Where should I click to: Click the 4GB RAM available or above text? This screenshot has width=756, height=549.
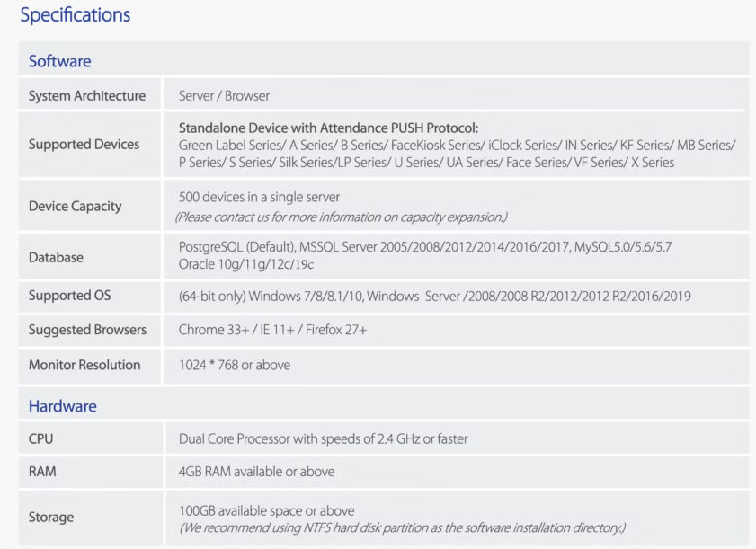click(x=256, y=472)
